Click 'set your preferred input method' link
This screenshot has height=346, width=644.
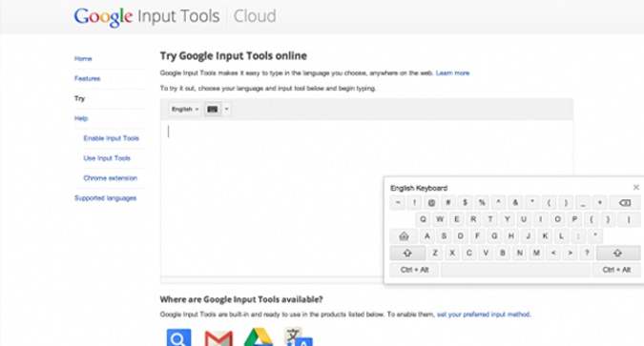coord(484,315)
